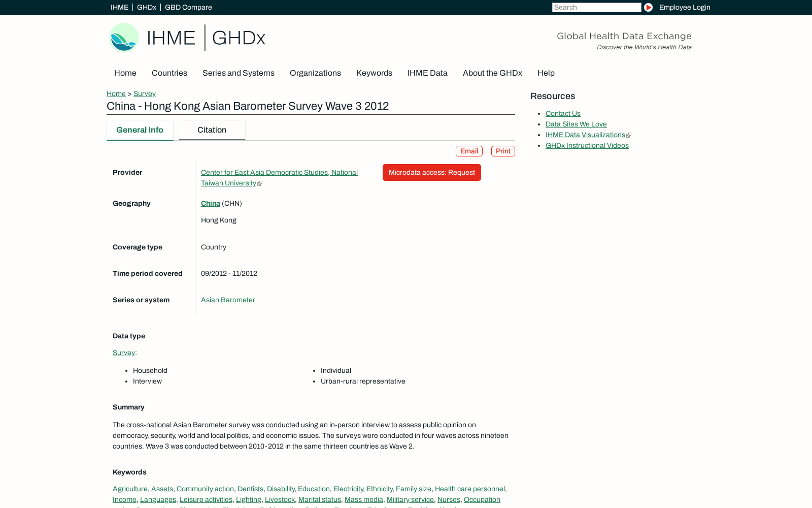Open the Community action keyword
This screenshot has height=508, width=812.
point(205,489)
